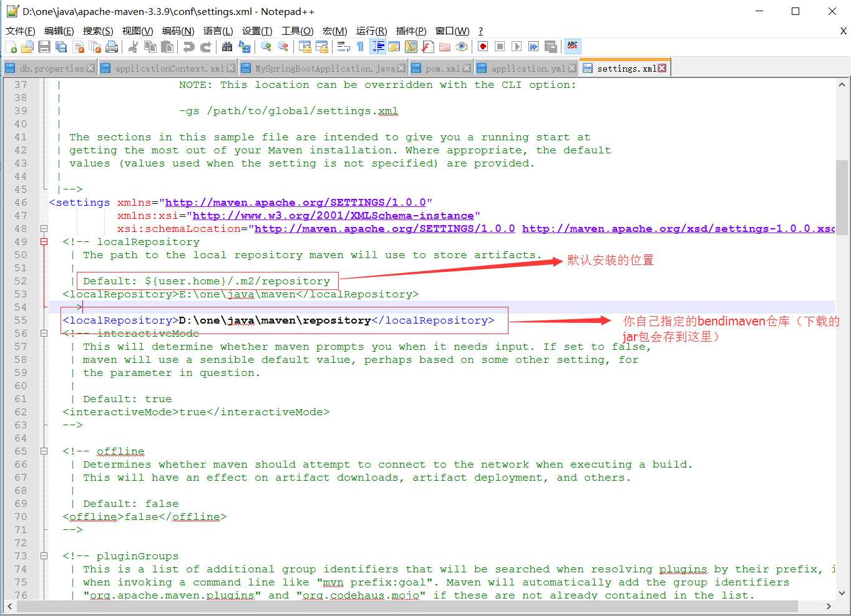Close the pom.xml tab

(x=467, y=69)
